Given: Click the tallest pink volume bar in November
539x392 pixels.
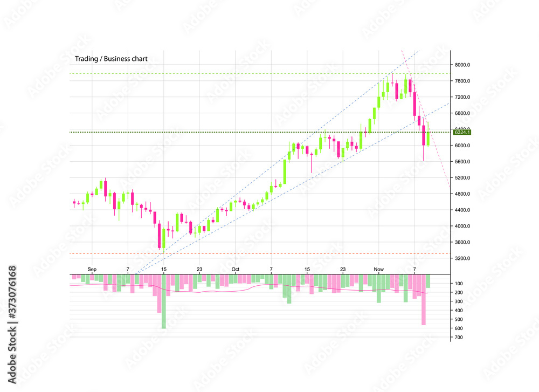Looking at the screenshot, I should 424,299.
